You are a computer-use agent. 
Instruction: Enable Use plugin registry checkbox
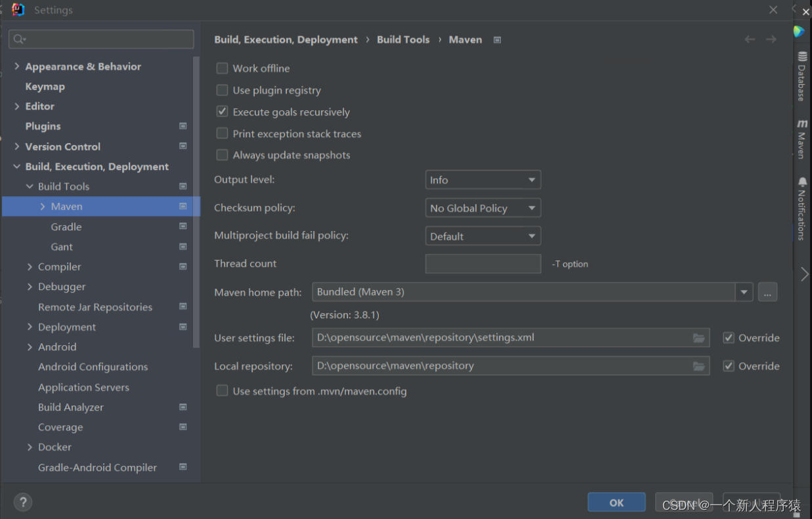pos(223,90)
